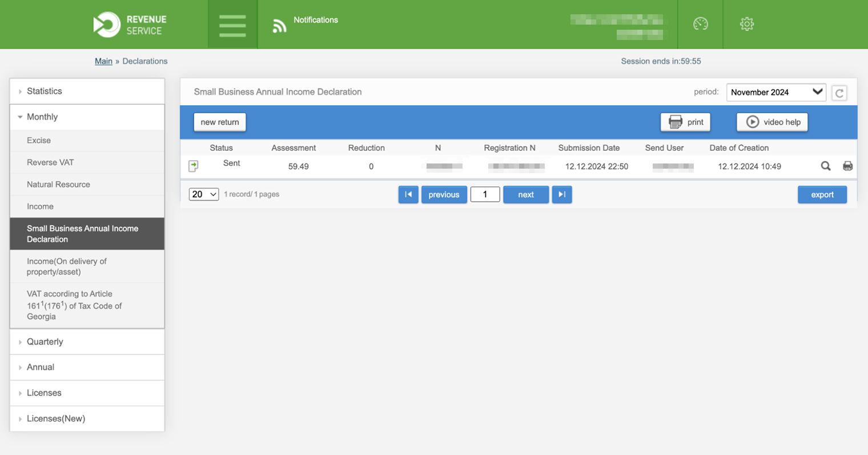Select Natural Resource in the sidebar

(x=58, y=185)
